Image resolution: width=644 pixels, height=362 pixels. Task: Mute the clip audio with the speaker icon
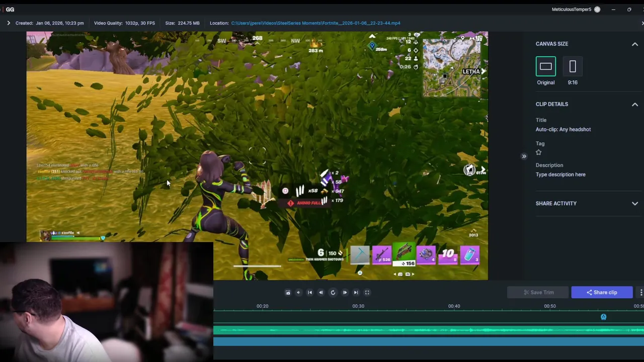[298, 293]
